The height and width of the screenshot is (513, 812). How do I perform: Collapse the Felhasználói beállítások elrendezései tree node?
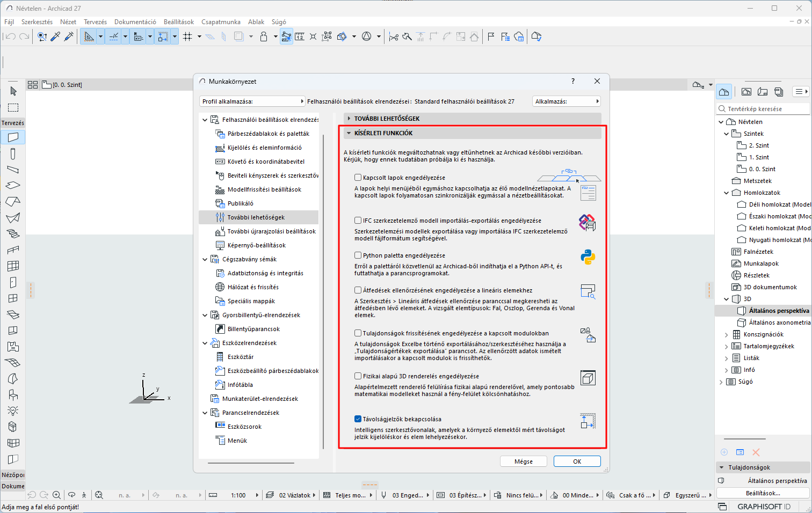pyautogui.click(x=205, y=120)
